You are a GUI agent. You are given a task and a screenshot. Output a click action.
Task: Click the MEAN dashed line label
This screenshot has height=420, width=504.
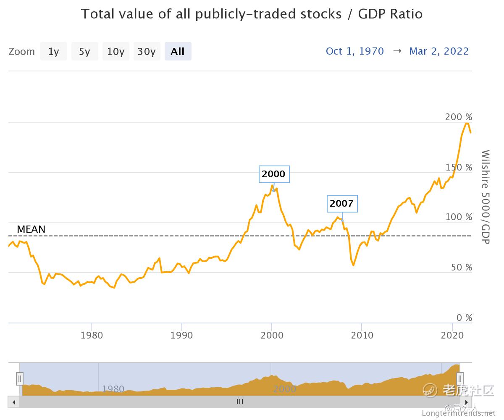(x=31, y=229)
